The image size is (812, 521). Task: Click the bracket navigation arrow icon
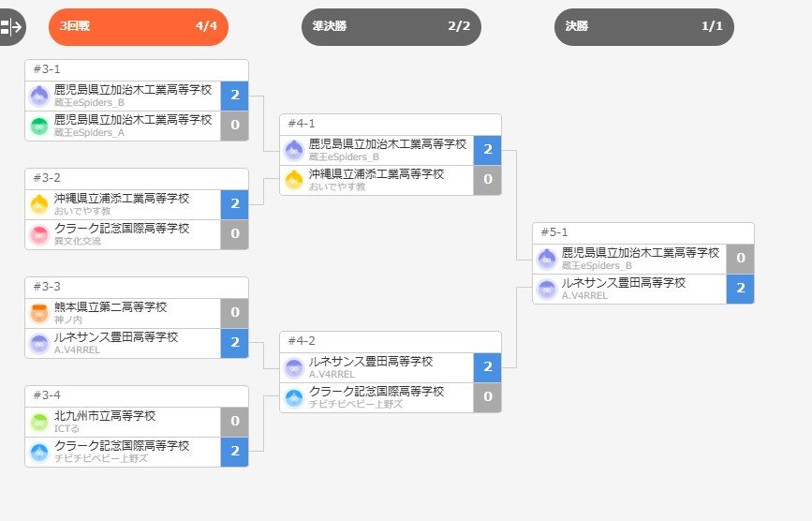click(x=11, y=26)
